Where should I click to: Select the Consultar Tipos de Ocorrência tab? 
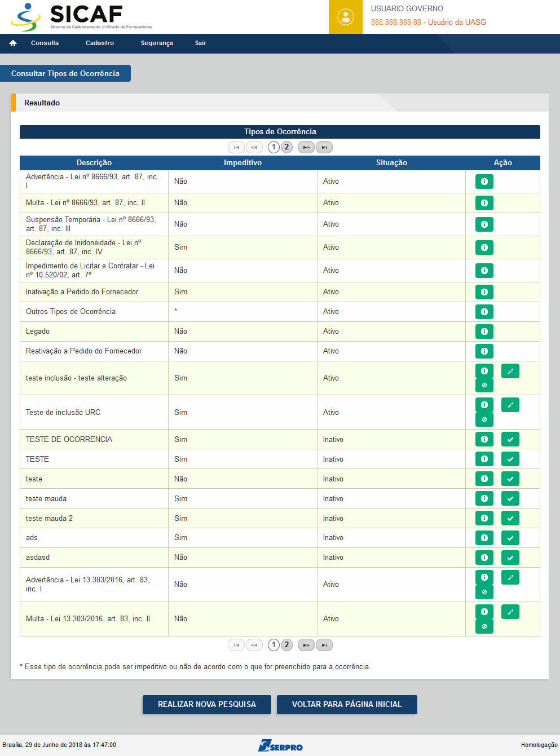pyautogui.click(x=65, y=73)
